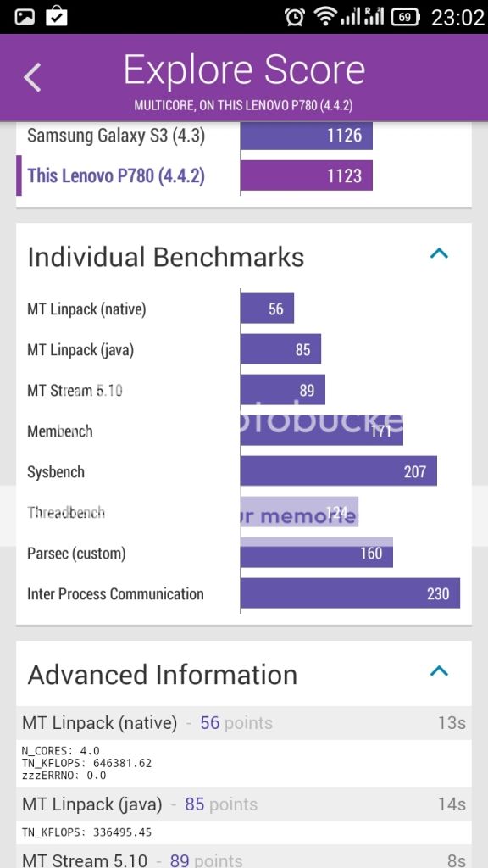Screen dimensions: 488x868
Task: Tap the battery level indicator
Action: pyautogui.click(x=406, y=17)
